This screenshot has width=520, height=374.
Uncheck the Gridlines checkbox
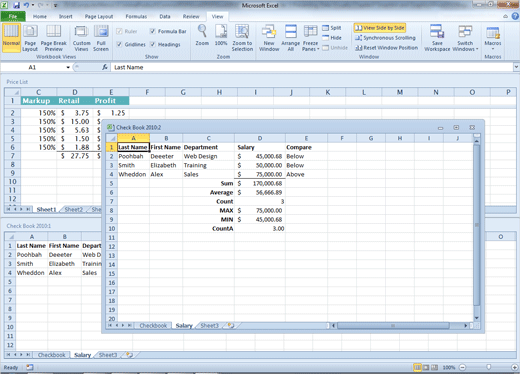click(x=119, y=44)
